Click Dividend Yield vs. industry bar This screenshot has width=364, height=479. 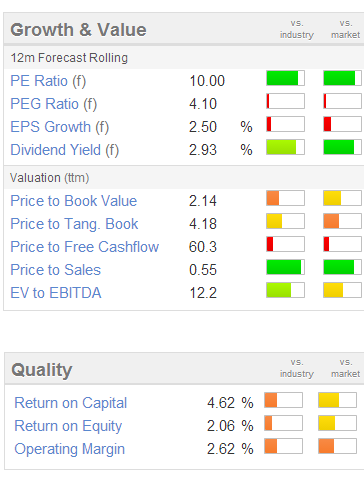click(285, 147)
